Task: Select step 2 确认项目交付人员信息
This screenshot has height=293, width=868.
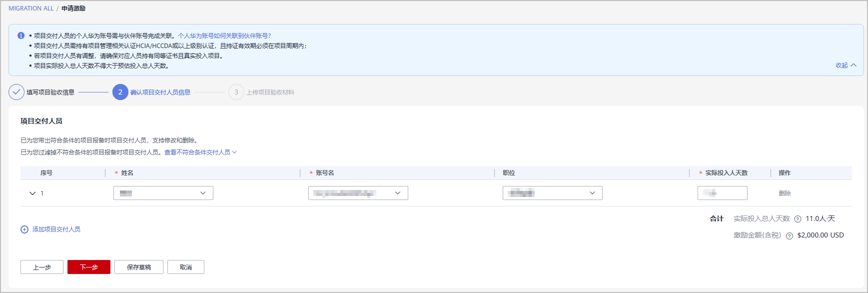Action: click(x=151, y=92)
